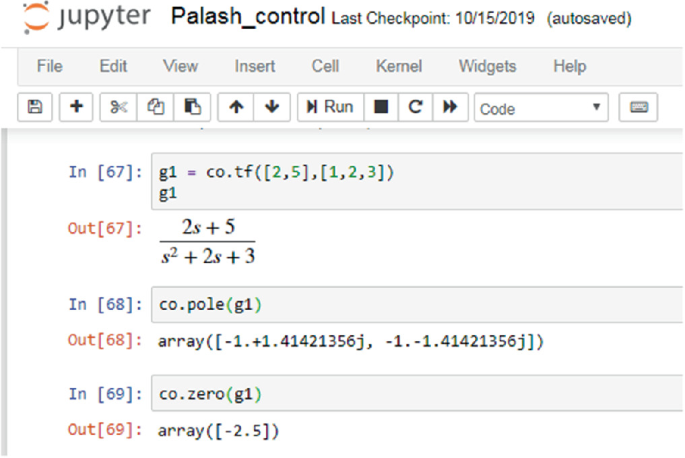Open the Cell menu
Viewport: 685px width, 458px height.
325,66
